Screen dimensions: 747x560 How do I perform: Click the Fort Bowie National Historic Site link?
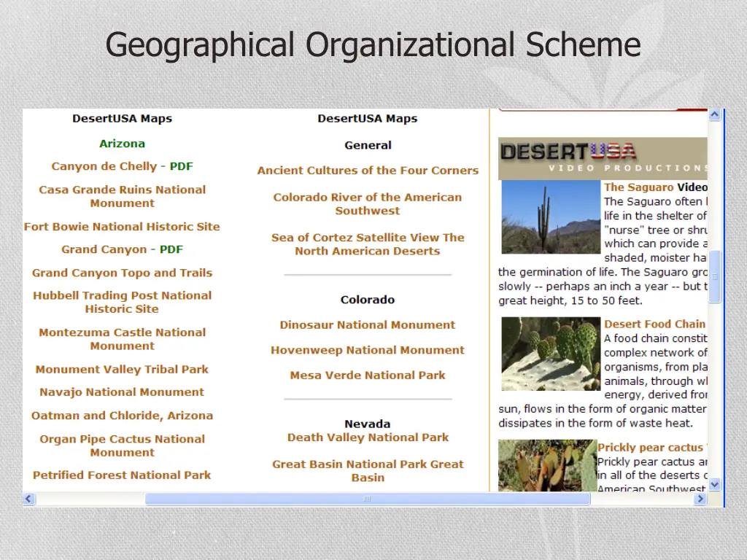[x=122, y=227]
